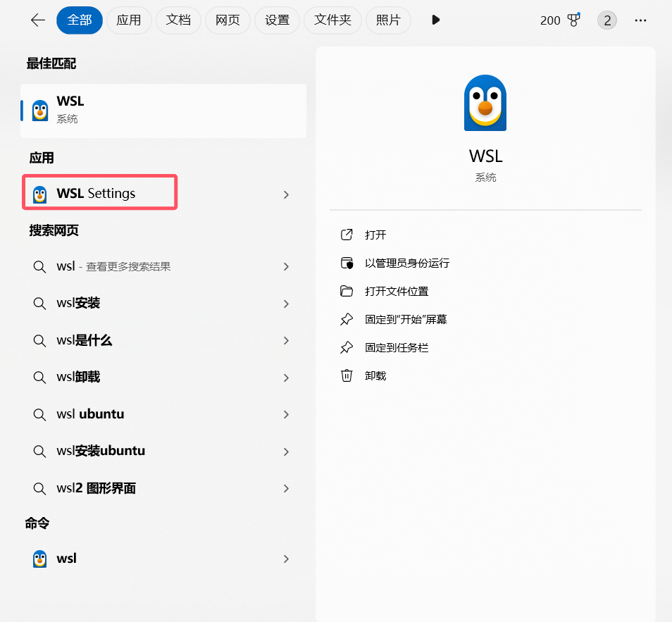Choose 以管理员身份运行
The image size is (672, 622).
click(x=407, y=263)
